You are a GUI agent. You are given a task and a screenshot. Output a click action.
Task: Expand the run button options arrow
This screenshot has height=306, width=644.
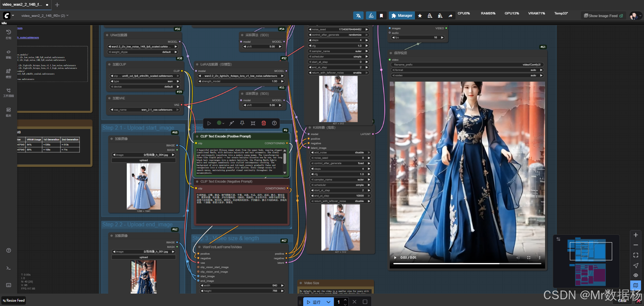point(328,302)
